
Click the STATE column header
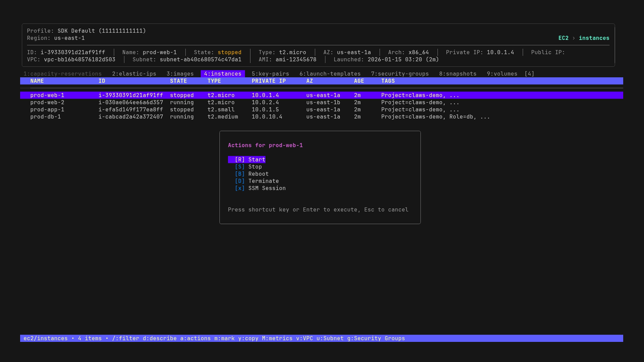point(178,81)
